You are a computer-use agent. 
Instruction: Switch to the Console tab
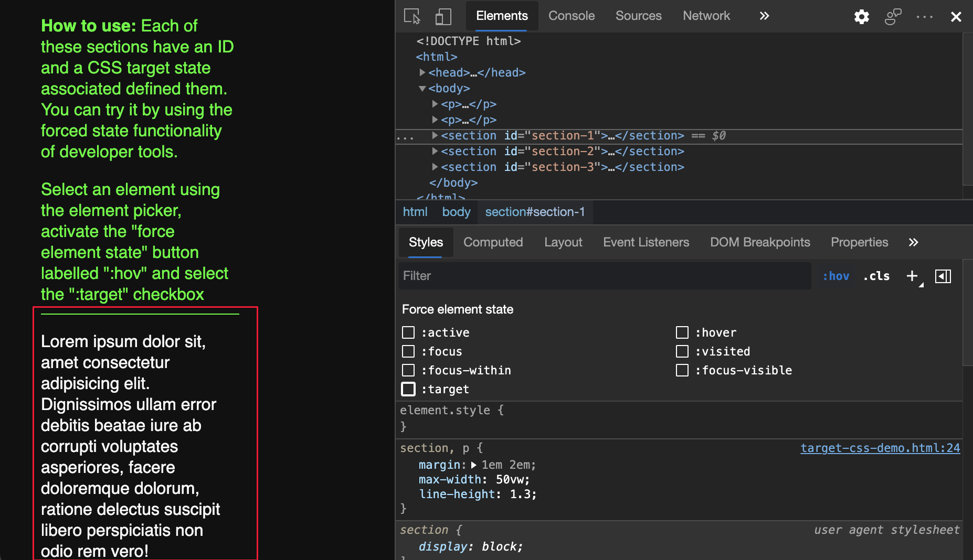pyautogui.click(x=571, y=16)
